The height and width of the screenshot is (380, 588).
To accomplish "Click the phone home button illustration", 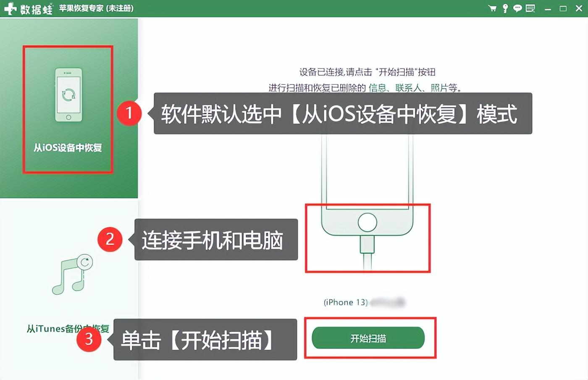I will (x=367, y=222).
